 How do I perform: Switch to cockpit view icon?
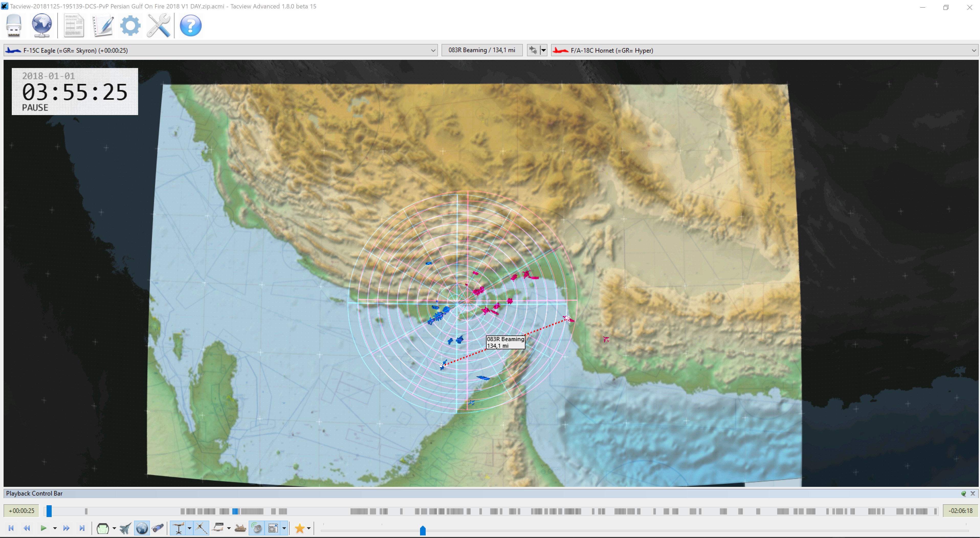(103, 528)
